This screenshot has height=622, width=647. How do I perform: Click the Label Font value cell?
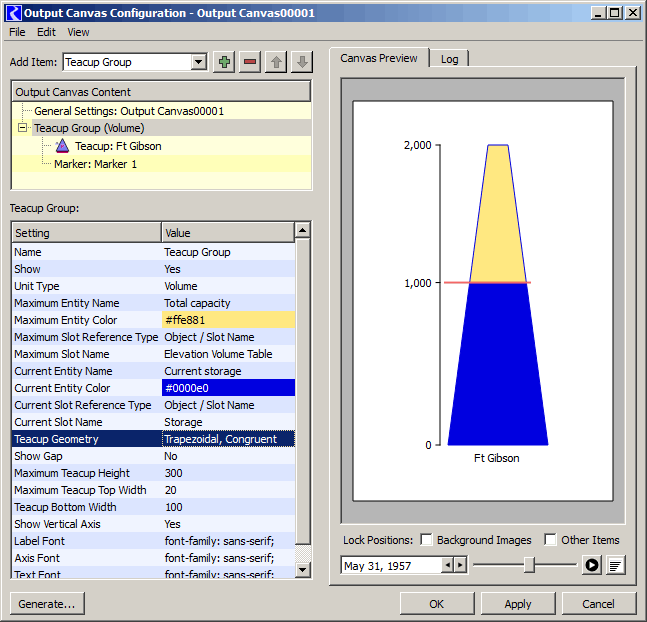[x=228, y=541]
